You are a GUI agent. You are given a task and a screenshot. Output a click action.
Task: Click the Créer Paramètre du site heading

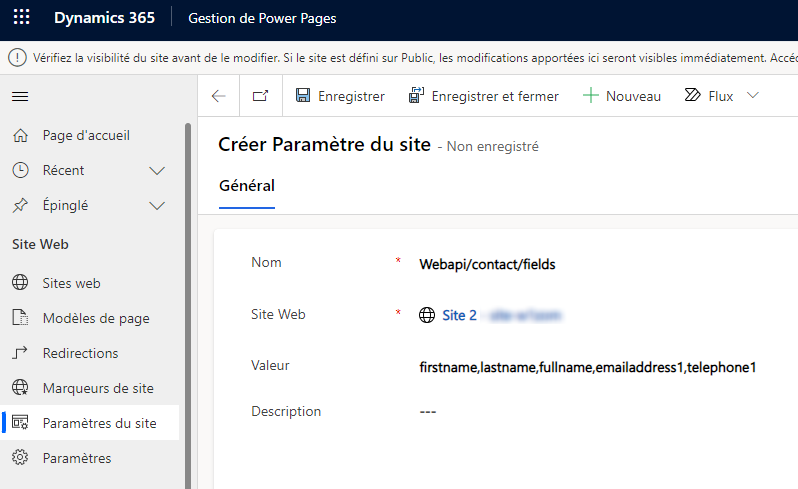(324, 145)
